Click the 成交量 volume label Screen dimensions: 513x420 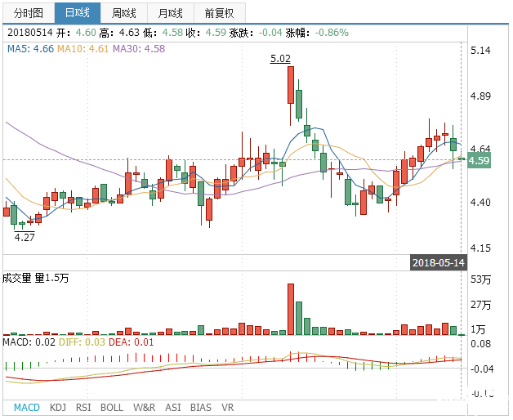pos(16,279)
